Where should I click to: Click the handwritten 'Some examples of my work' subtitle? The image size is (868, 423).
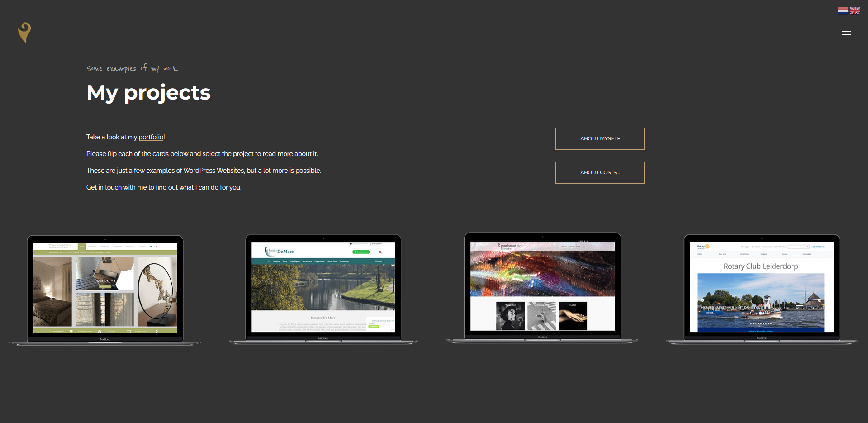(x=132, y=68)
